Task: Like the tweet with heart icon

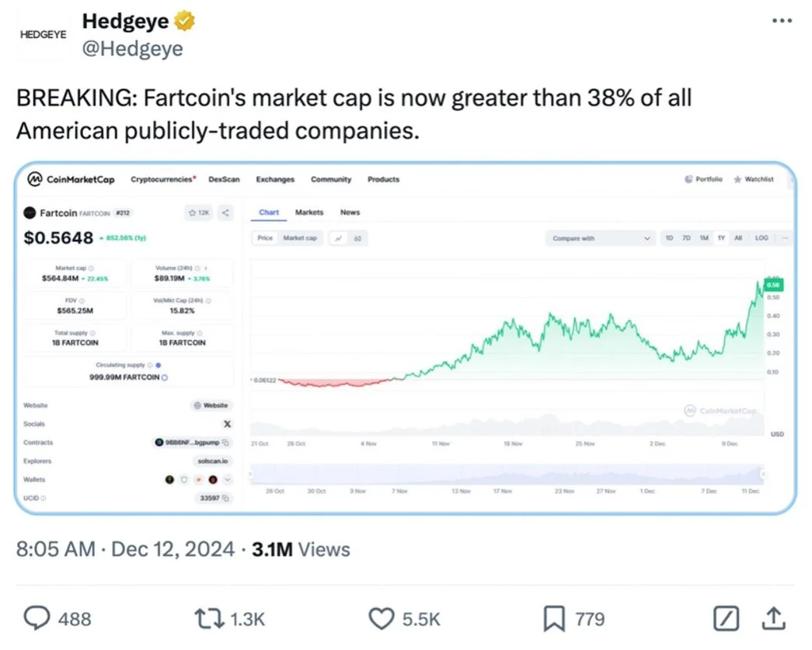Action: click(x=382, y=618)
